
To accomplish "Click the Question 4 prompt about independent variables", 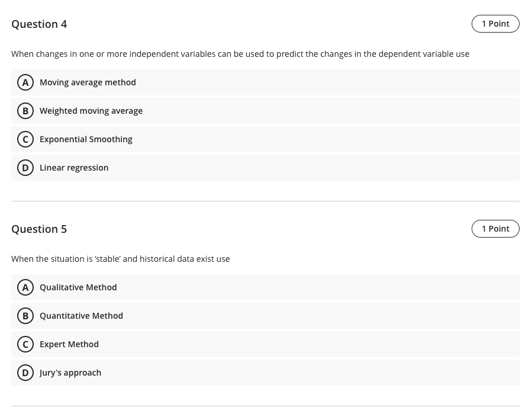I will [240, 54].
